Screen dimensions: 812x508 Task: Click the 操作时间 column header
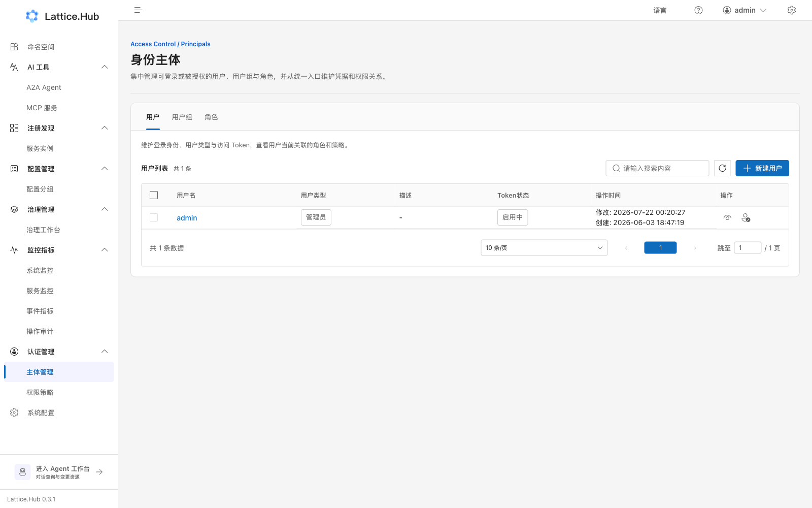(x=608, y=196)
